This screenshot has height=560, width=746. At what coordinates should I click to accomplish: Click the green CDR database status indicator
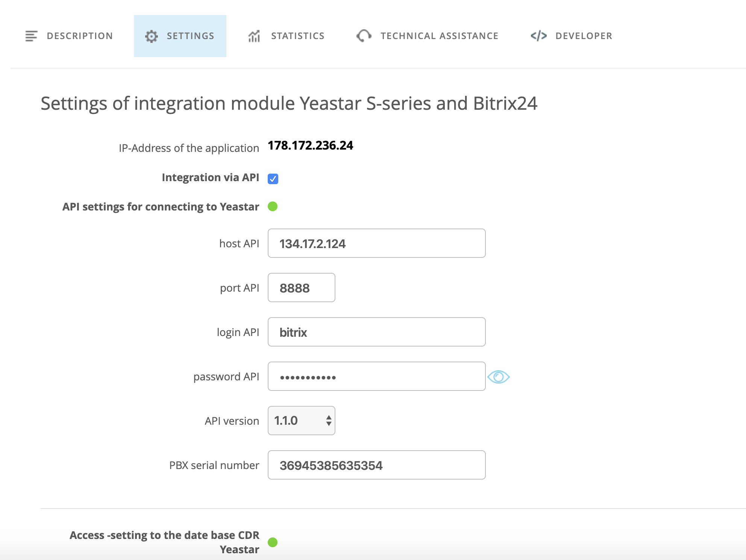coord(273,542)
